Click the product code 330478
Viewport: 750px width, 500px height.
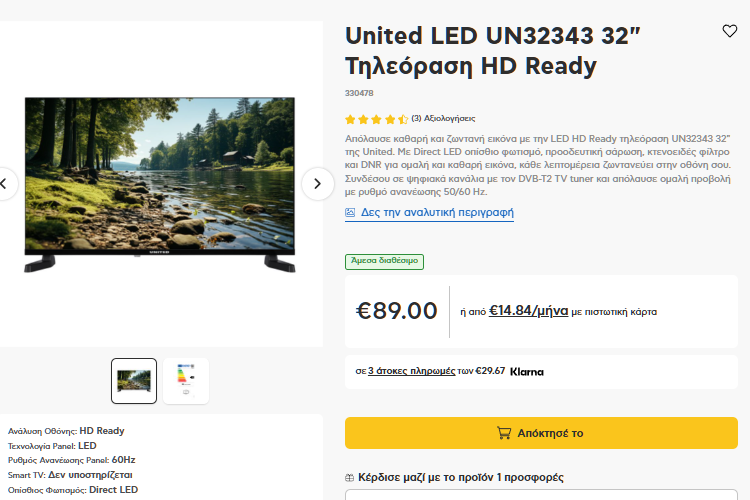[x=359, y=93]
